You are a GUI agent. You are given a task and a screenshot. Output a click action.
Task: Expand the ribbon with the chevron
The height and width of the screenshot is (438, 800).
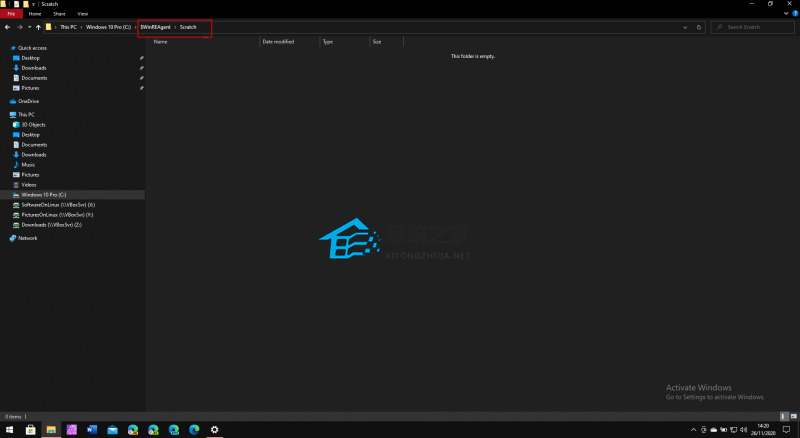(786, 14)
